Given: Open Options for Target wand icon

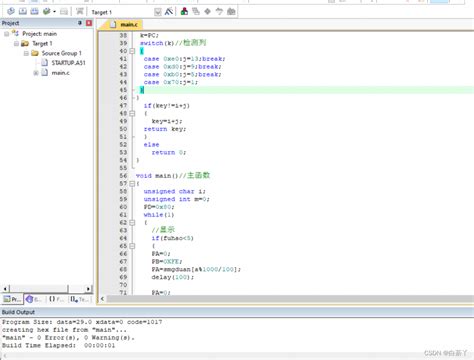Looking at the screenshot, I should pyautogui.click(x=169, y=12).
